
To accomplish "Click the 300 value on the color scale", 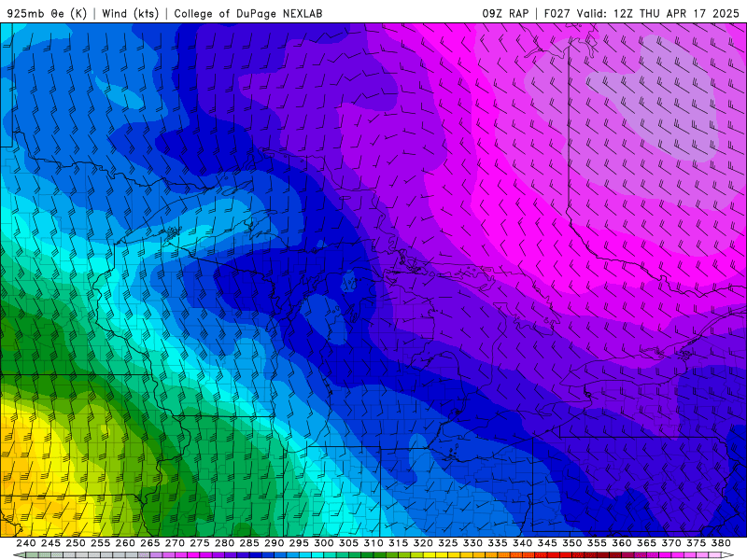I will 324,543.
